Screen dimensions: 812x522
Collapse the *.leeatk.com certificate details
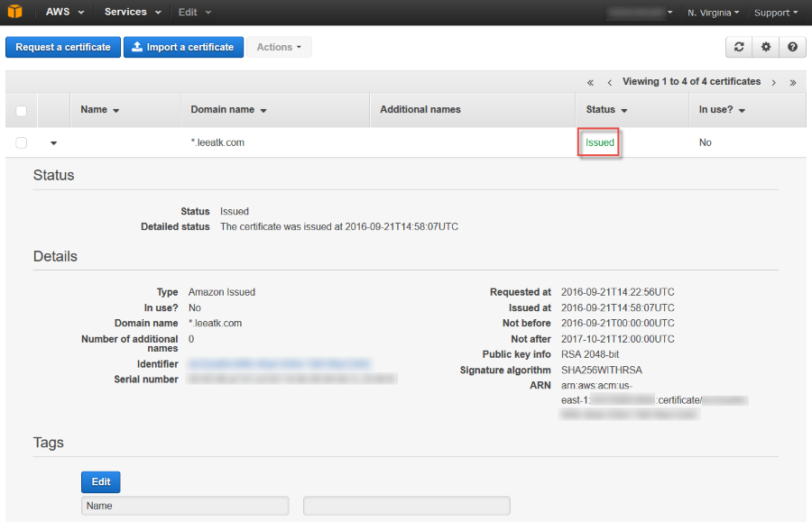[x=53, y=143]
